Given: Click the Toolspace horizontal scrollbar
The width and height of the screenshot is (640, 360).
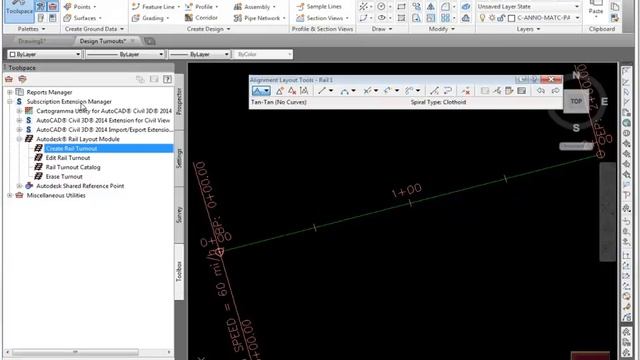Looking at the screenshot, I should [x=75, y=352].
